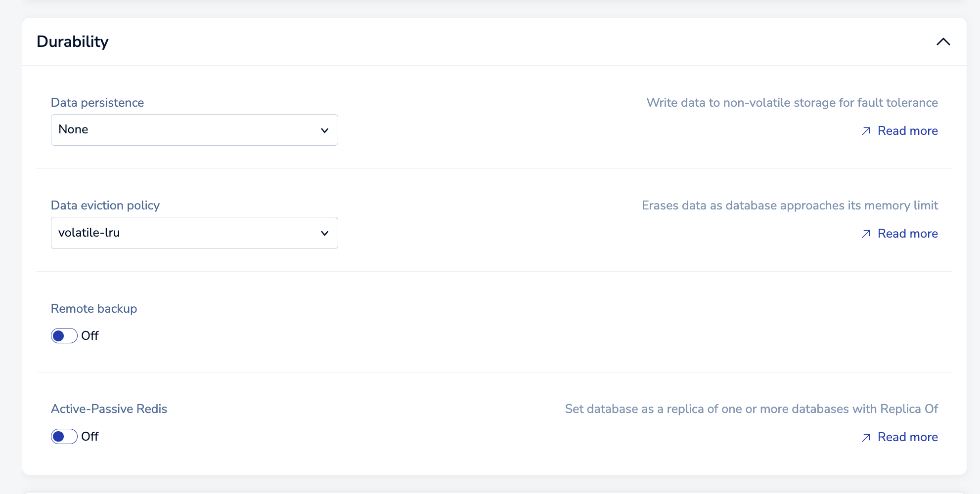The width and height of the screenshot is (980, 494).
Task: Click the Data eviction policy field label
Action: pyautogui.click(x=105, y=206)
